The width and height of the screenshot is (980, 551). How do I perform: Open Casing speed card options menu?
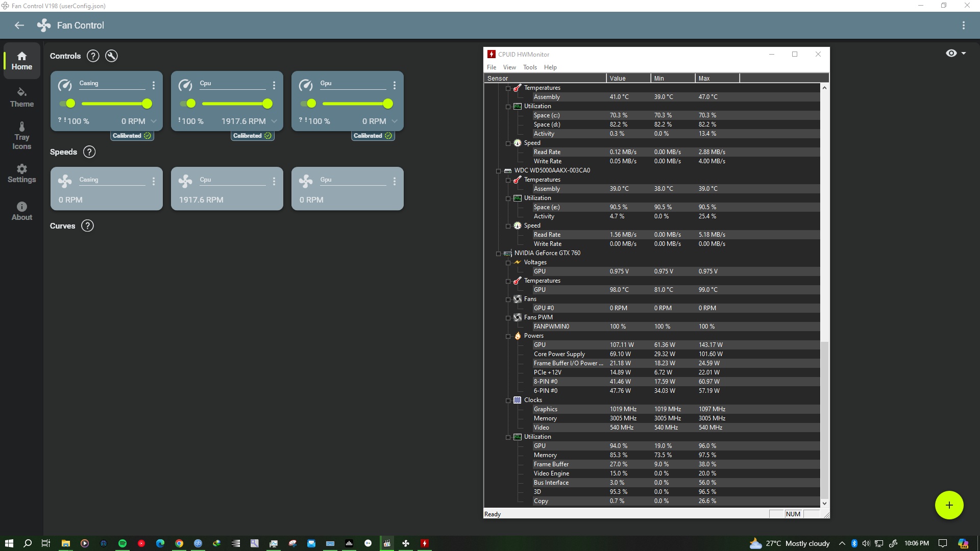154,181
